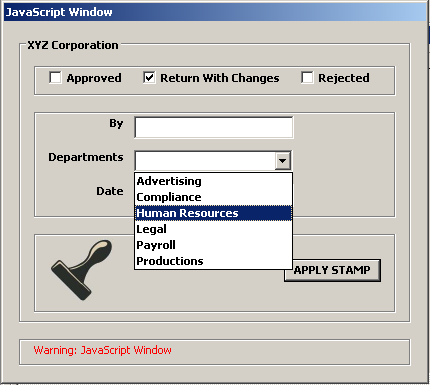Select the Legal department option
This screenshot has width=430, height=385.
(213, 229)
